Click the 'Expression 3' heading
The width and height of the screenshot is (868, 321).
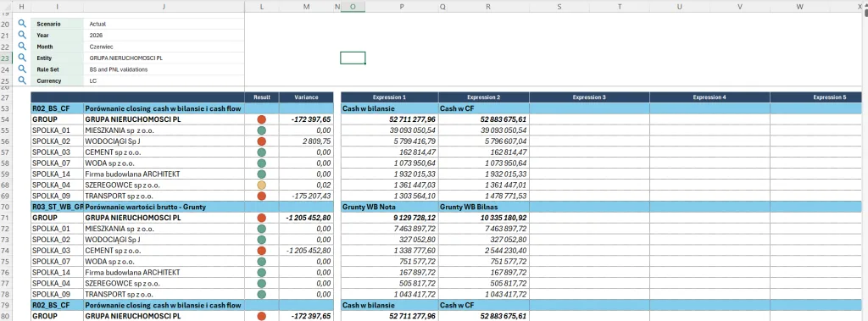pyautogui.click(x=590, y=97)
